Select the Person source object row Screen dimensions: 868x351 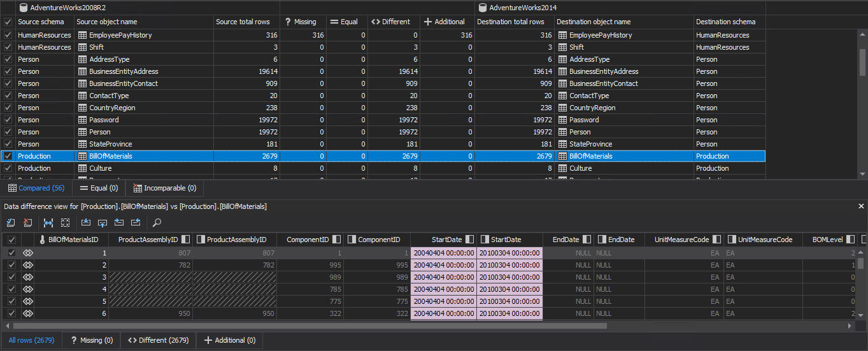click(144, 132)
